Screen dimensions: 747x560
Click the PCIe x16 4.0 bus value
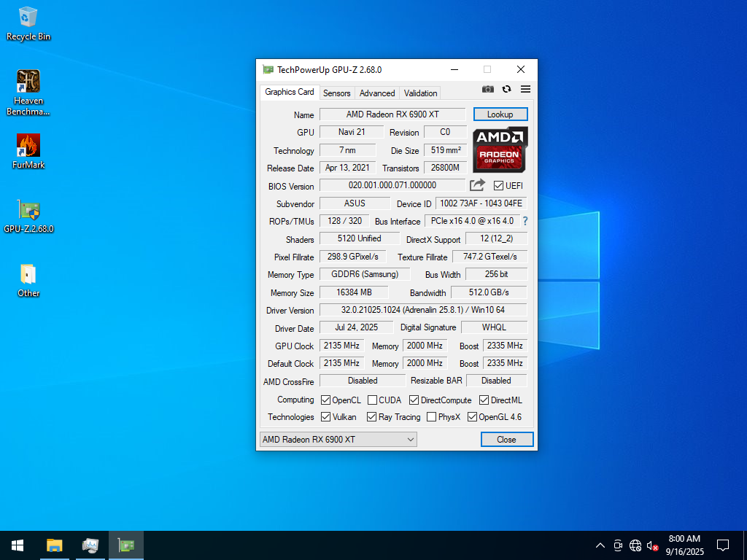point(472,221)
